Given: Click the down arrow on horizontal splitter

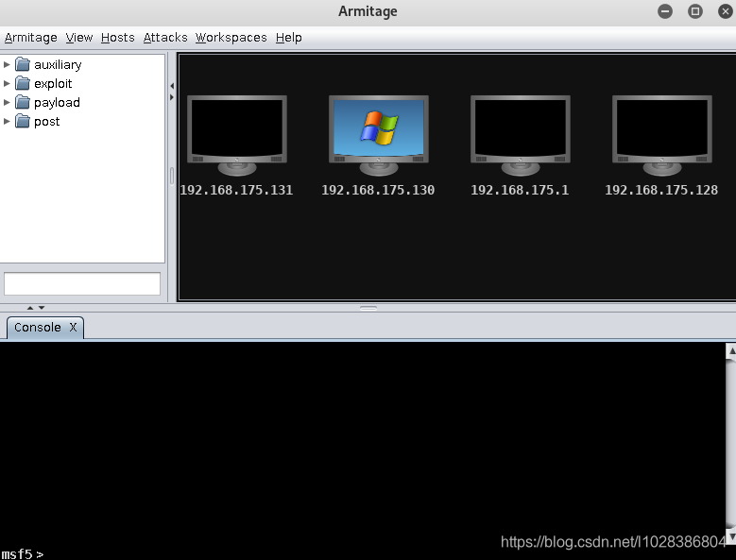Looking at the screenshot, I should (x=42, y=308).
